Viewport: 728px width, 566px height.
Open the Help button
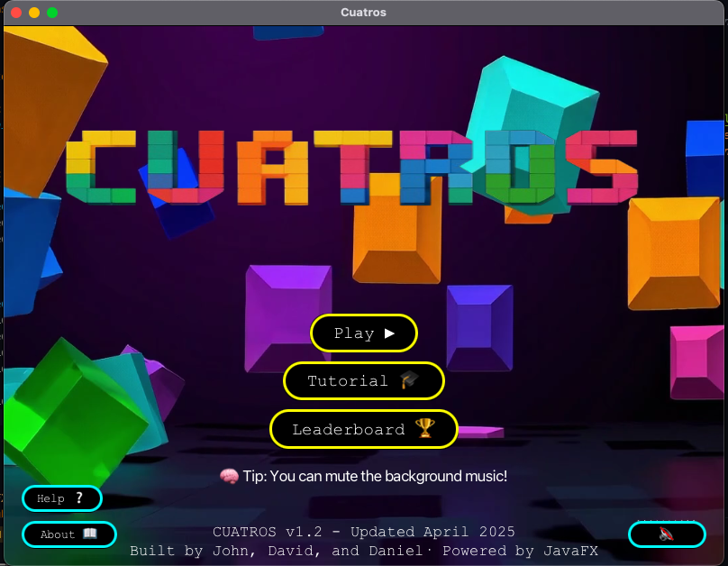61,498
